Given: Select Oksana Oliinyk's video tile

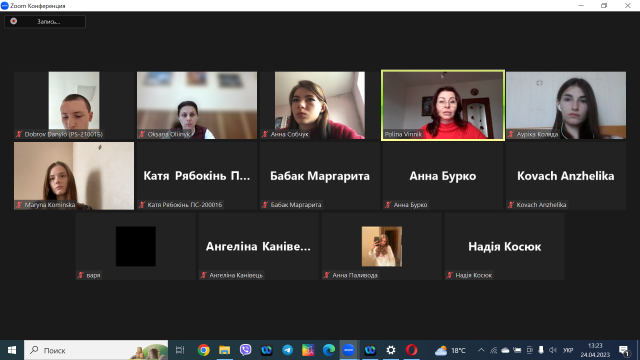Looking at the screenshot, I should tap(197, 105).
